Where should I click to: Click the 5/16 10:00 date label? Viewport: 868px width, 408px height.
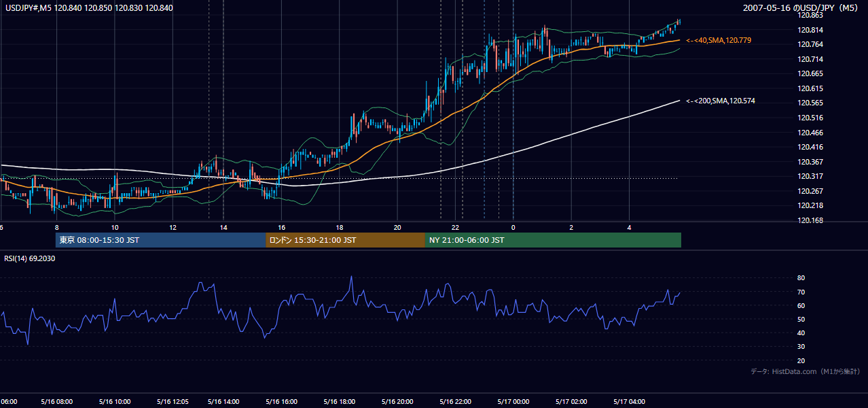115,402
